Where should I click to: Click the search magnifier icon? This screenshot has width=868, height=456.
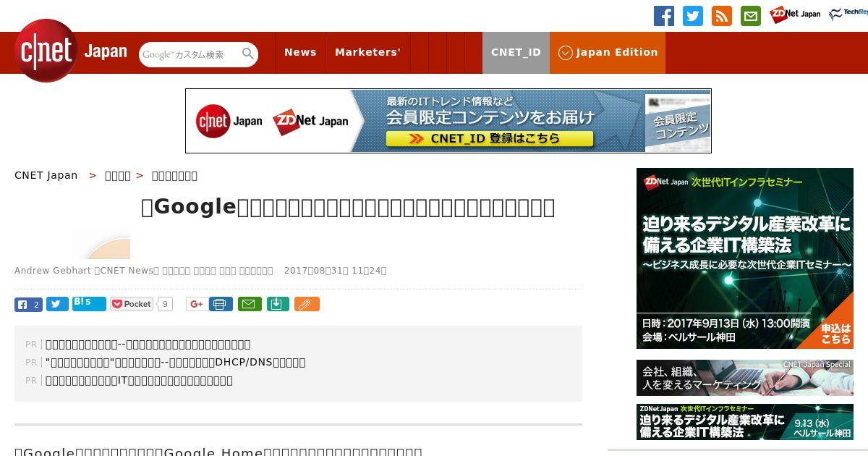248,54
